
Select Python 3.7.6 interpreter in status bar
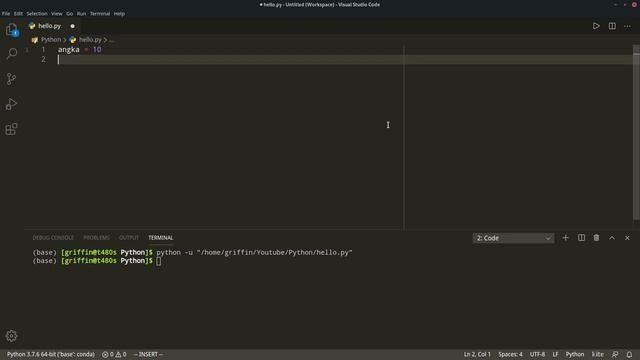(51, 354)
